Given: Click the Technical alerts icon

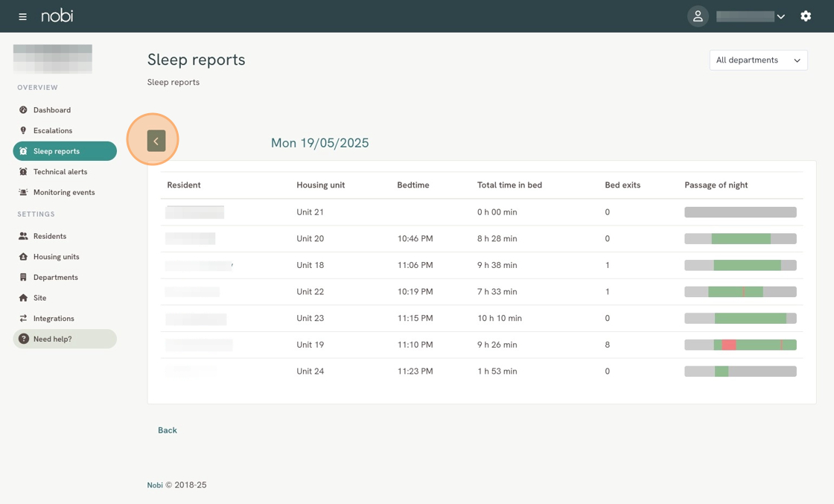Looking at the screenshot, I should pyautogui.click(x=23, y=172).
